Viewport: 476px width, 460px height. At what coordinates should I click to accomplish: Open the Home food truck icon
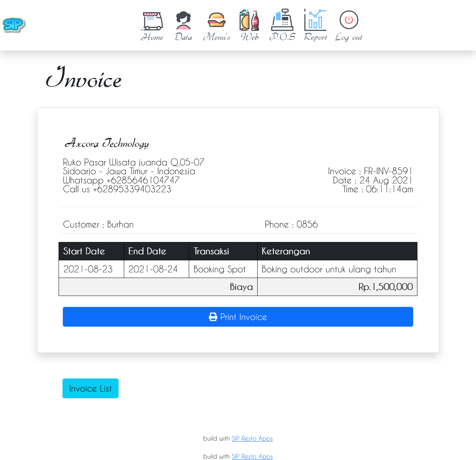click(x=152, y=21)
